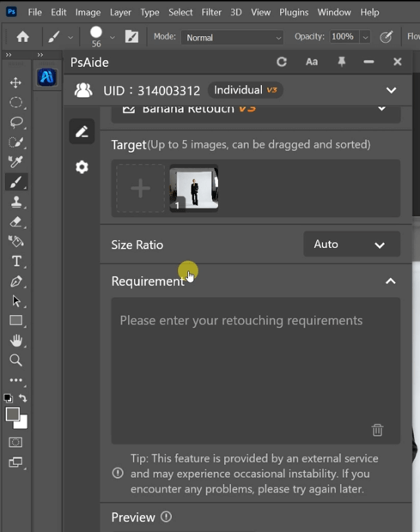Open the Type menu
Screen dimensions: 420x532
tap(149, 13)
